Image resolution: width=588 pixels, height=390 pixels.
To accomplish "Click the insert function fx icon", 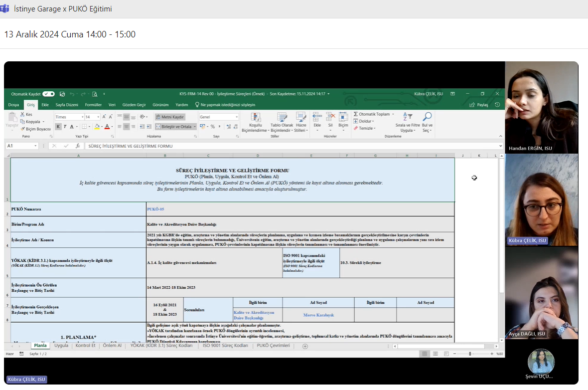I will tap(78, 146).
